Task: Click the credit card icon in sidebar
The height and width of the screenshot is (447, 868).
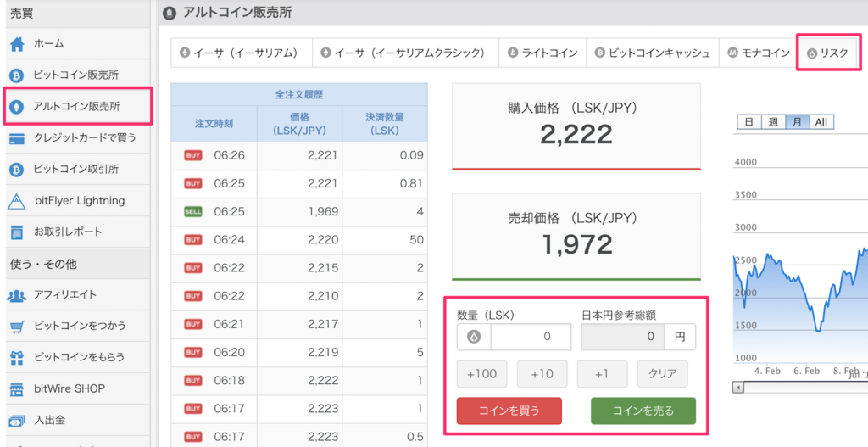Action: (17, 138)
